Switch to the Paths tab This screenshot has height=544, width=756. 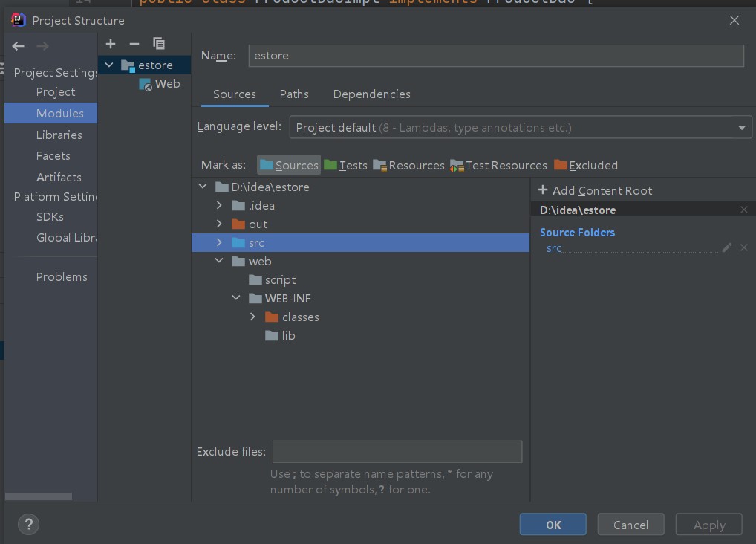(294, 94)
